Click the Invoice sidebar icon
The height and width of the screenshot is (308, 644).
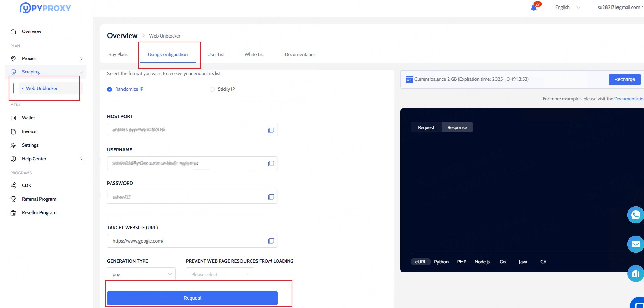click(x=13, y=132)
